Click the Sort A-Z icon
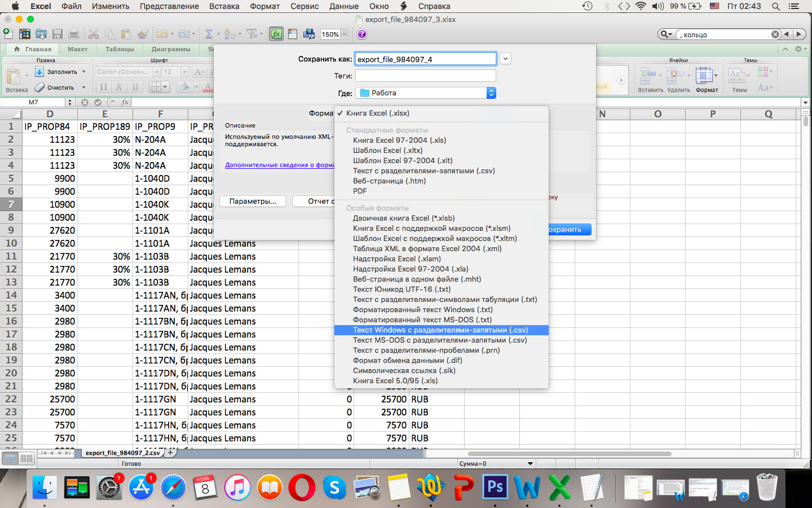Screen dimensions: 812x508 pyautogui.click(x=229, y=34)
